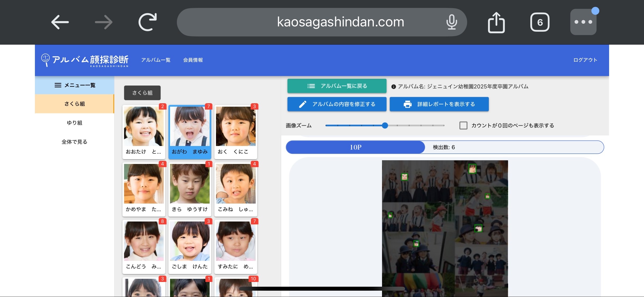The image size is (644, 297).
Task: Select さくら組 in the sidebar
Action: (75, 104)
